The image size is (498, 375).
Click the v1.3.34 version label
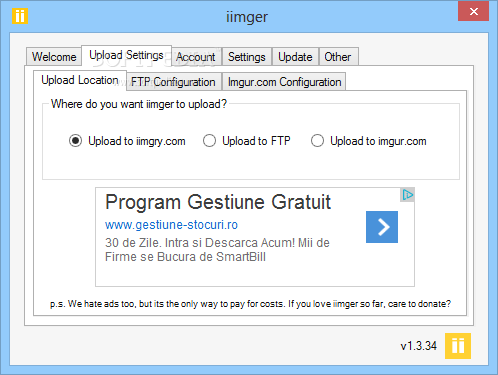tap(419, 346)
